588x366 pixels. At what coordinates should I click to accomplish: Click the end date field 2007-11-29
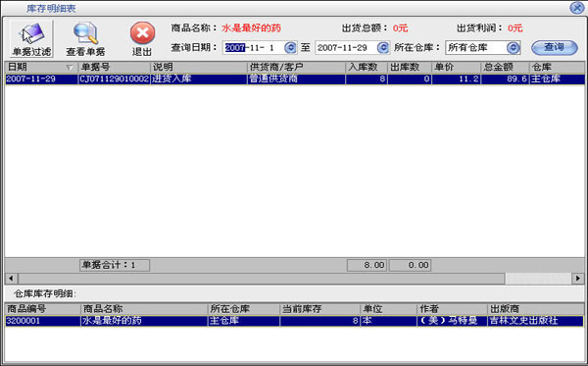(346, 48)
